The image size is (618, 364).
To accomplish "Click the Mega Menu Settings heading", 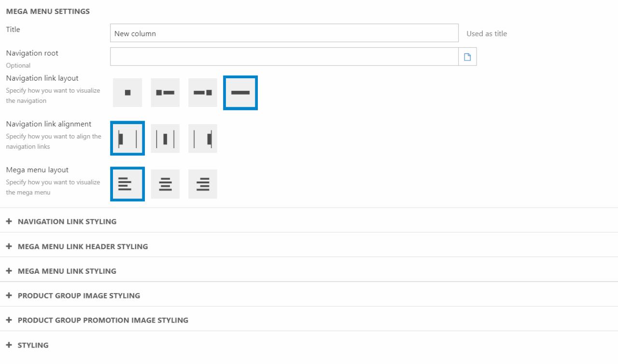I will [48, 11].
